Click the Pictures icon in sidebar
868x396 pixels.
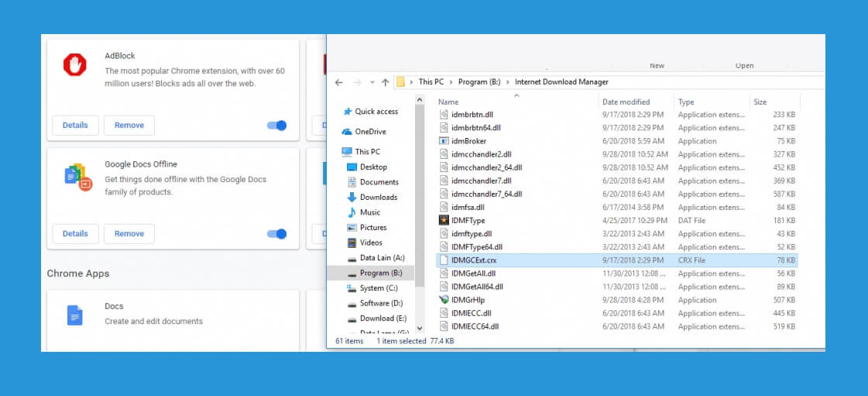(x=352, y=228)
